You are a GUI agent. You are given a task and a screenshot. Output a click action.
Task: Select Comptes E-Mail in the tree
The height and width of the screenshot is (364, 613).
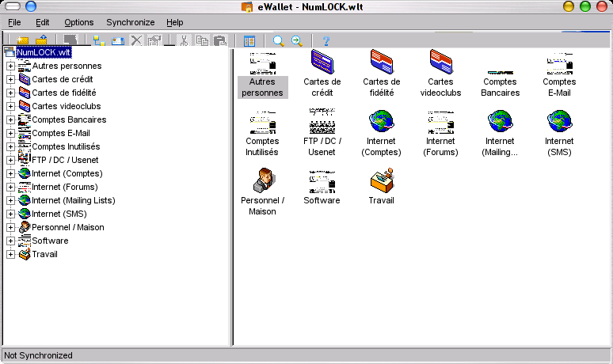tap(61, 133)
